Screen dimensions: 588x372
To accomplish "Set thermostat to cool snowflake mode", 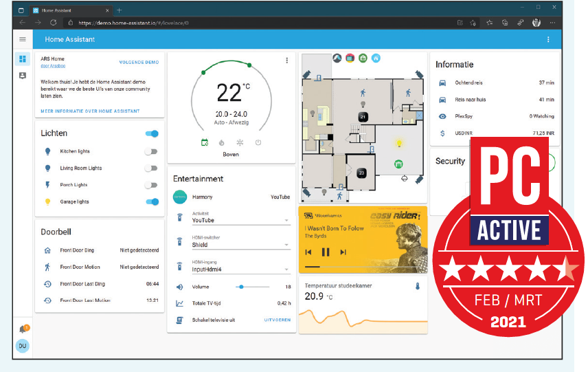I will (x=240, y=142).
